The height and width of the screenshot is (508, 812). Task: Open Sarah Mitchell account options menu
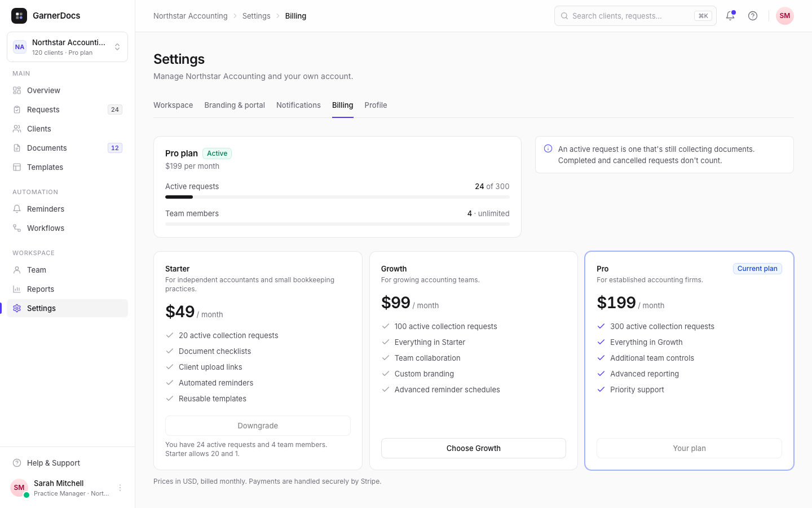120,488
